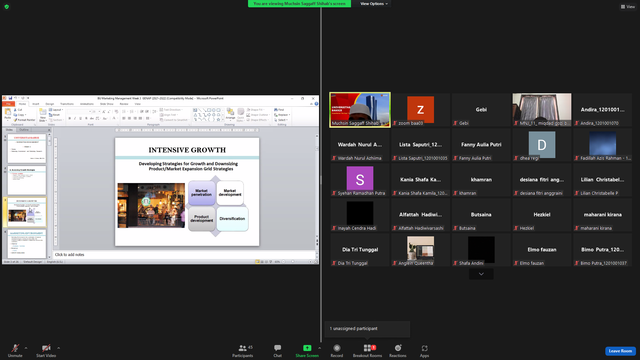Select the dhea regi participant tile
The image size is (640, 360).
coord(542,145)
